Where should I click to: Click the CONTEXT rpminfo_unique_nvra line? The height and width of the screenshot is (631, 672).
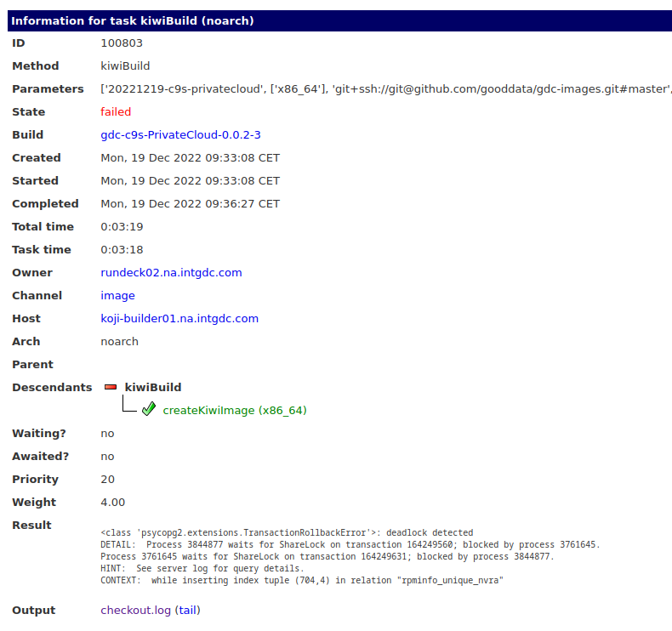[x=302, y=581]
